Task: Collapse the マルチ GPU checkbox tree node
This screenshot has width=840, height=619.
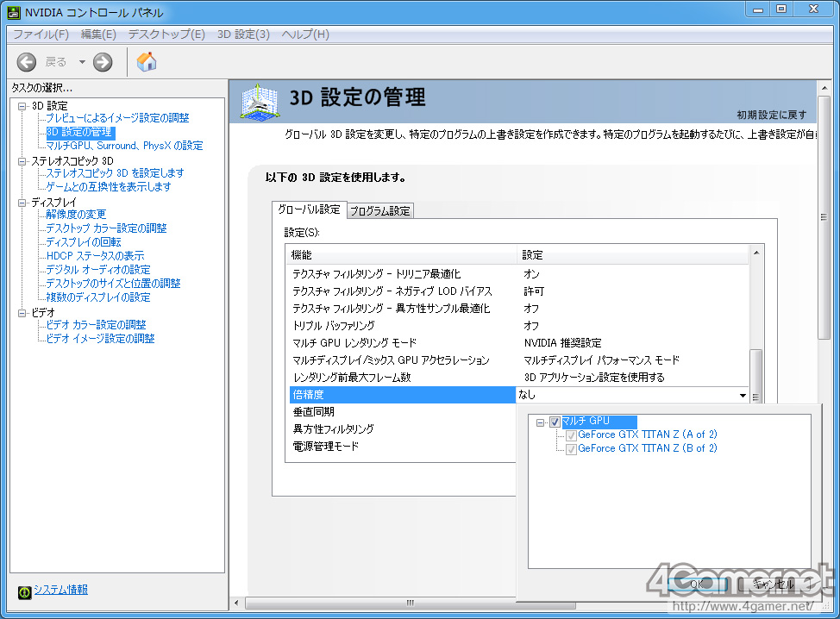Action: 541,422
